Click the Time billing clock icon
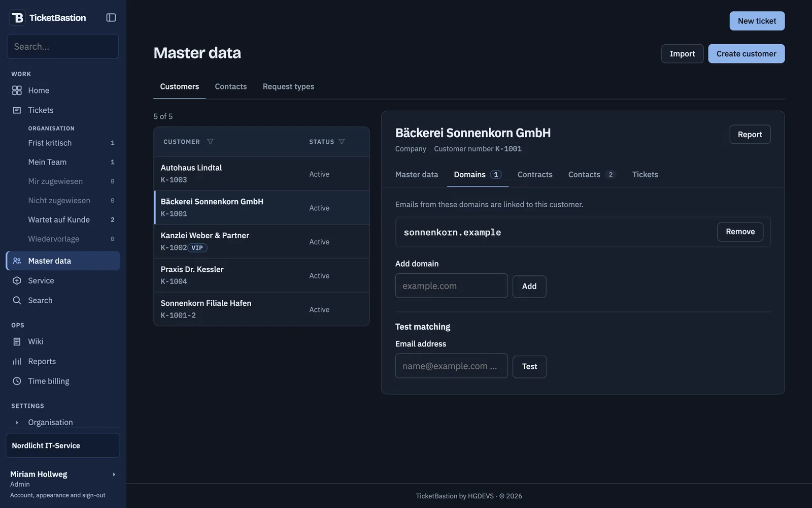Screen dimensions: 812x508 17,381
